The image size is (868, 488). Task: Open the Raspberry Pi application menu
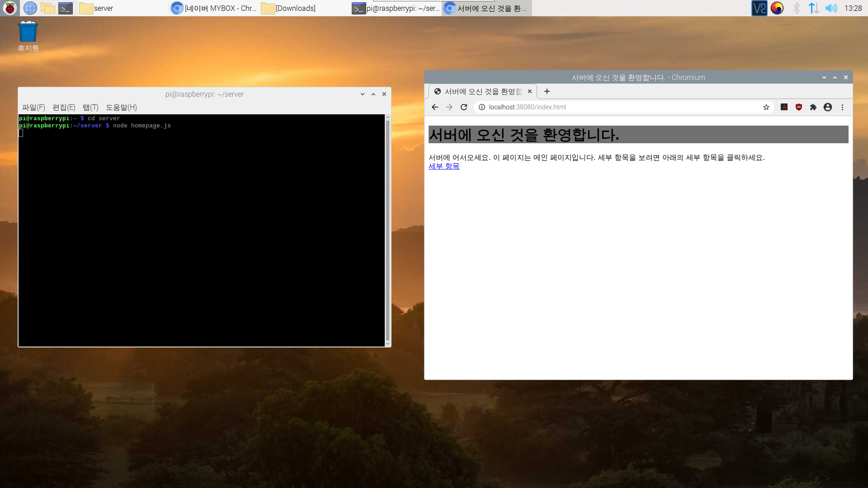point(9,8)
